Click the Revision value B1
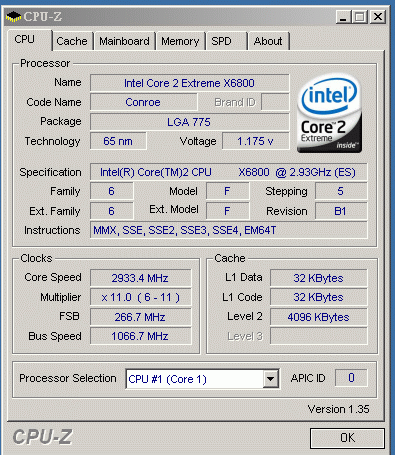 tap(341, 211)
